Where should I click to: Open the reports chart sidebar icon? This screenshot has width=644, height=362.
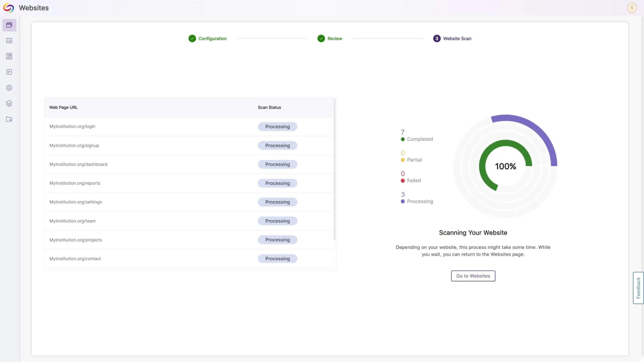[9, 56]
